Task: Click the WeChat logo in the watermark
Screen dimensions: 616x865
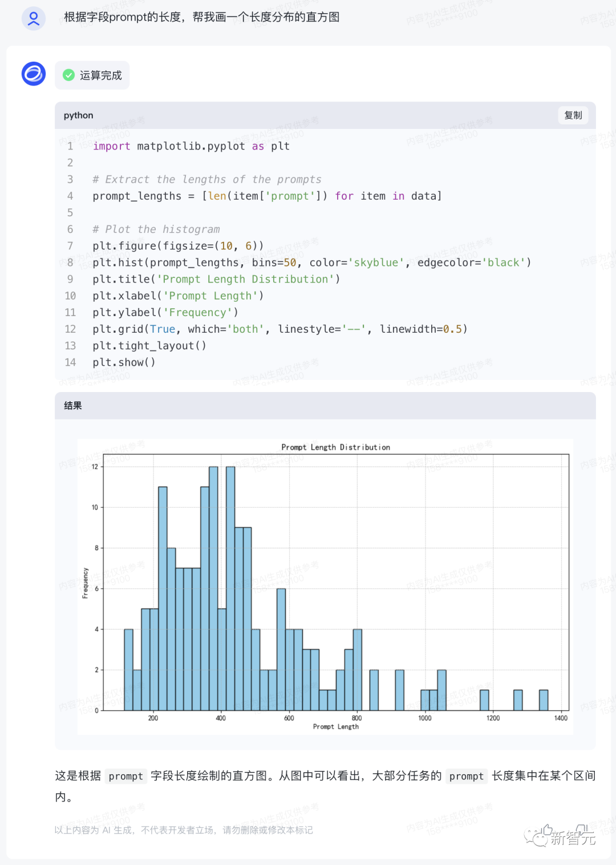Action: point(536,837)
